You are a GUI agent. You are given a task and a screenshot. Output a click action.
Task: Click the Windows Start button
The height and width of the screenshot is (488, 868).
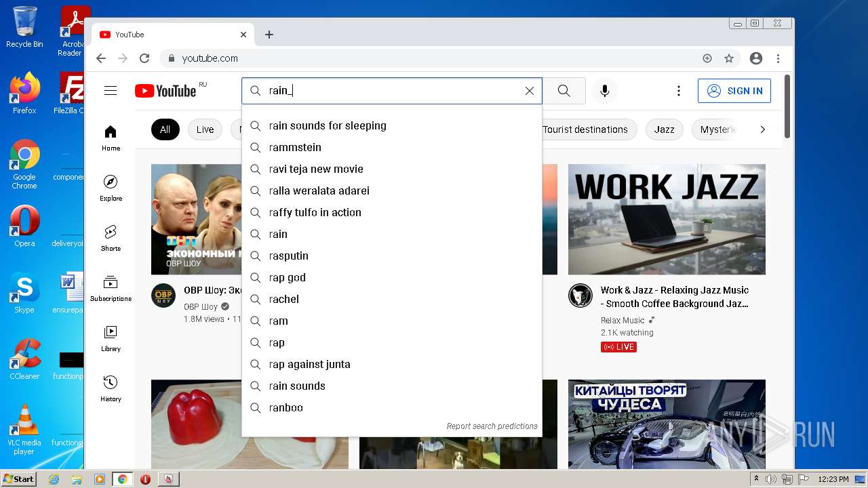click(x=19, y=479)
